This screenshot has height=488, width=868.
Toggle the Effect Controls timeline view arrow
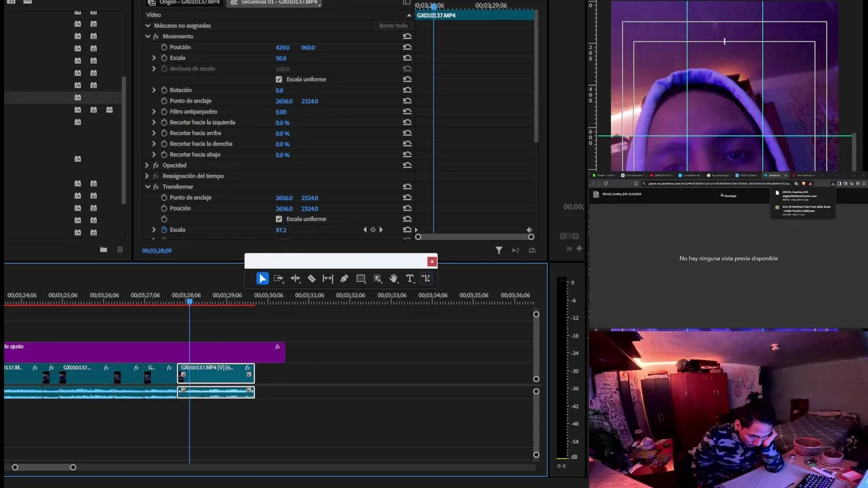coord(409,15)
